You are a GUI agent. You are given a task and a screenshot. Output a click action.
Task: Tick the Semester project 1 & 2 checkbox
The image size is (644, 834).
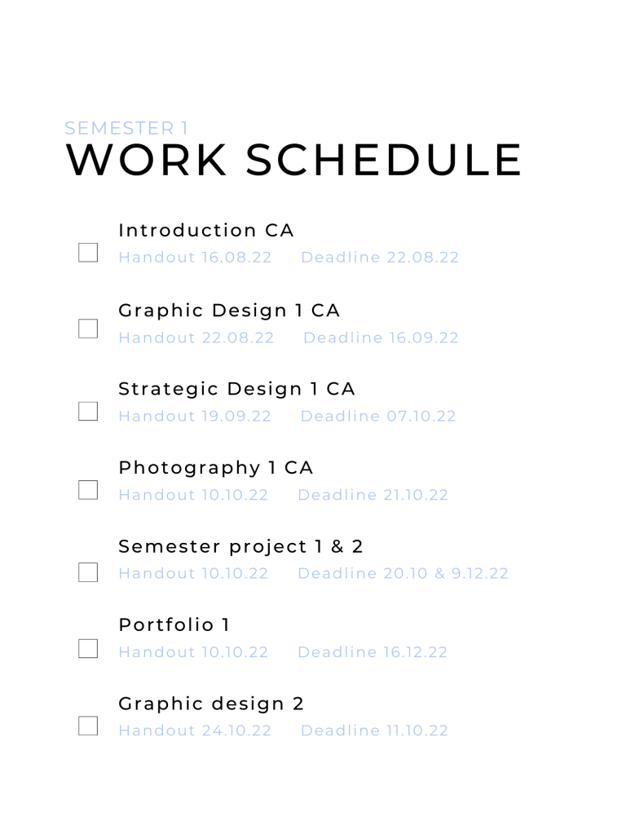click(88, 571)
